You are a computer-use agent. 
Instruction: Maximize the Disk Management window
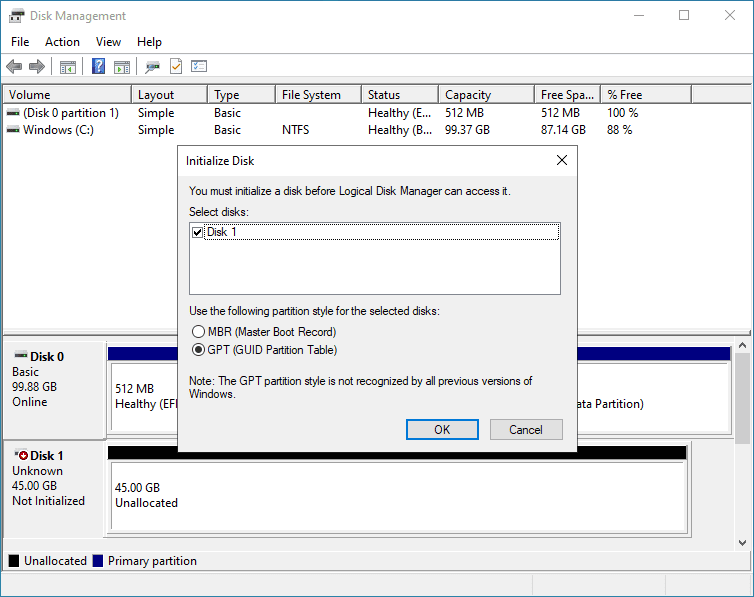pyautogui.click(x=684, y=15)
